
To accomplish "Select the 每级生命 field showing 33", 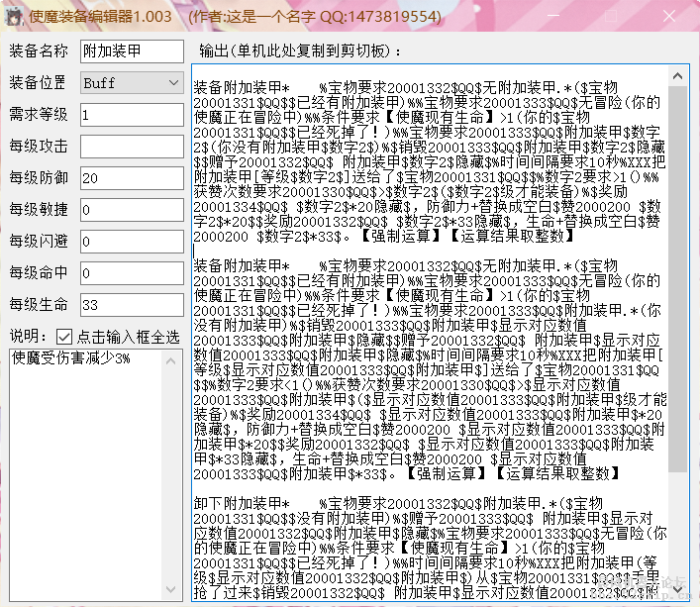I will 131,305.
